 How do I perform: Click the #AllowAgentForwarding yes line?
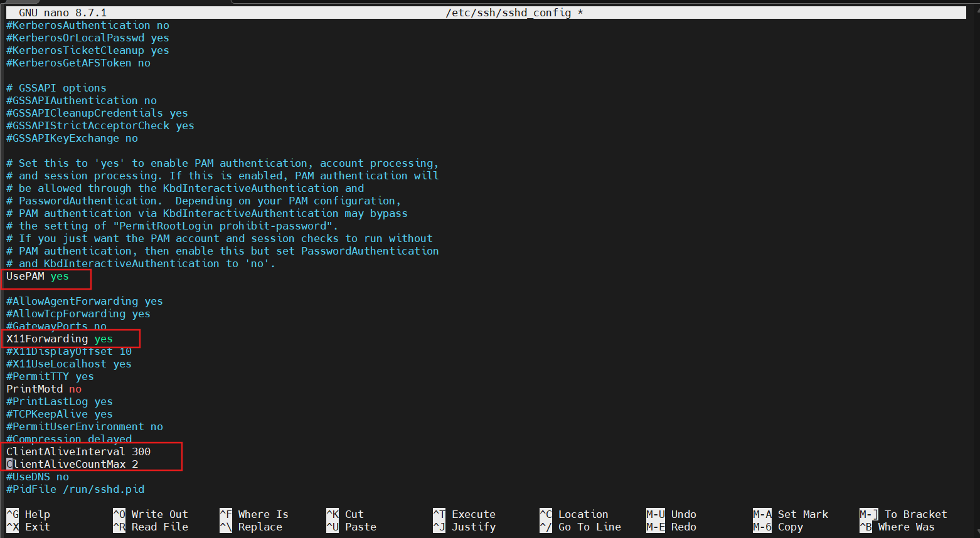[85, 301]
